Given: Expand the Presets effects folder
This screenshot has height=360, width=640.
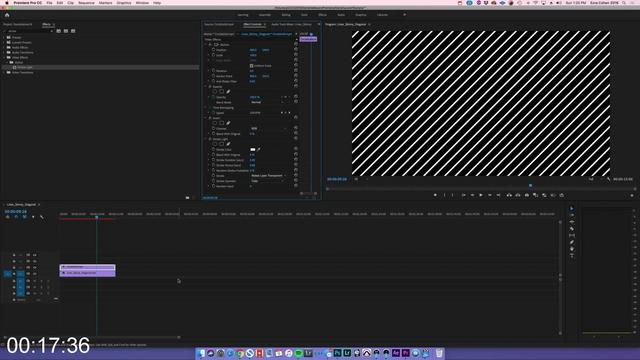Looking at the screenshot, I should click(x=4, y=37).
